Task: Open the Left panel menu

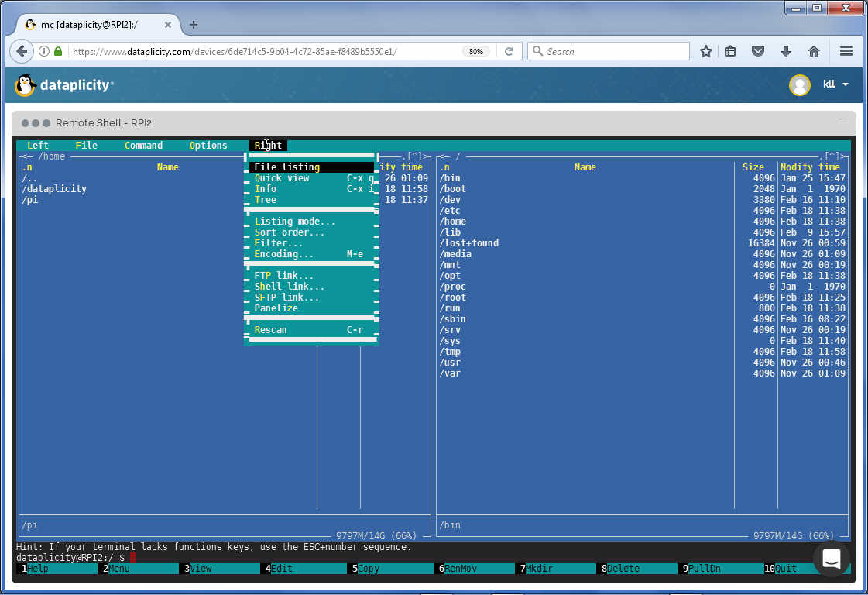Action: pyautogui.click(x=37, y=146)
